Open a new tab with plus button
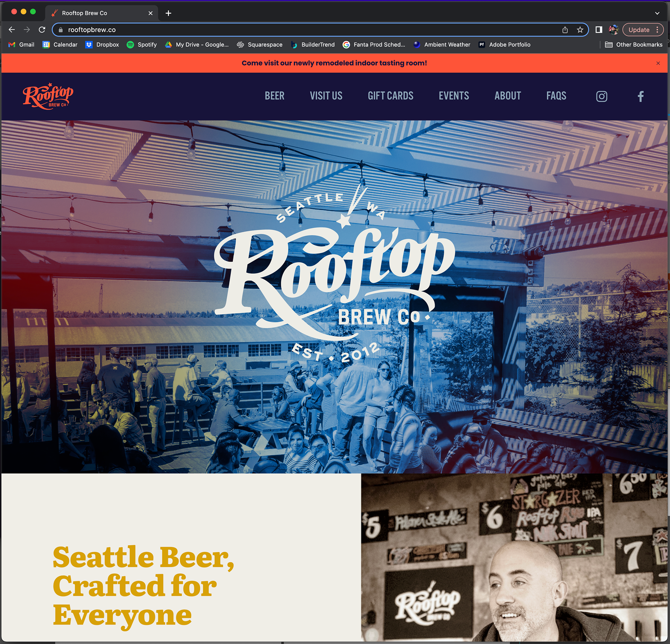 click(x=168, y=13)
